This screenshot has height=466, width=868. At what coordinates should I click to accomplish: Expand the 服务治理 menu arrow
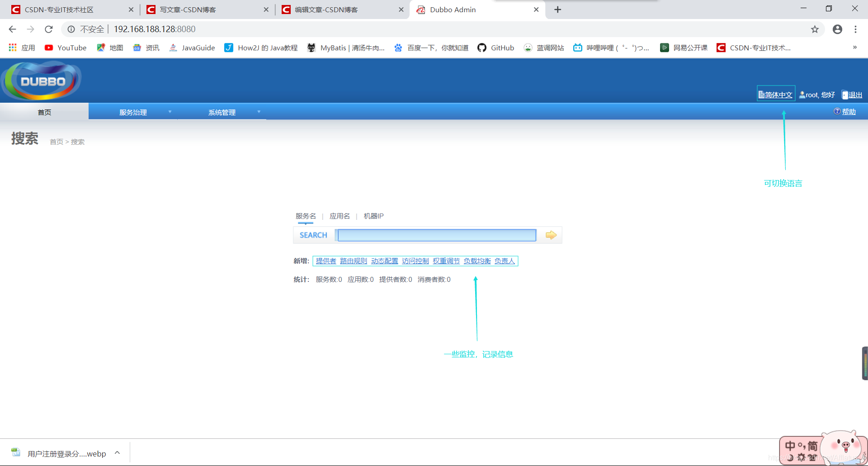pos(170,112)
